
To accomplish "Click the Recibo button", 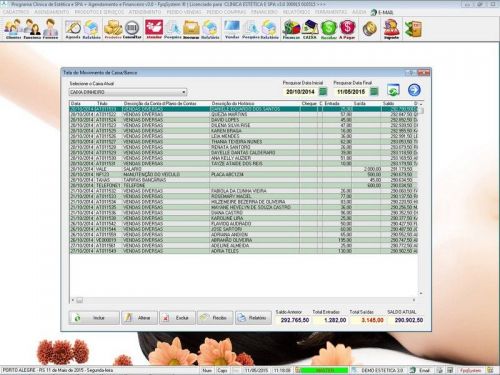I will click(x=215, y=318).
